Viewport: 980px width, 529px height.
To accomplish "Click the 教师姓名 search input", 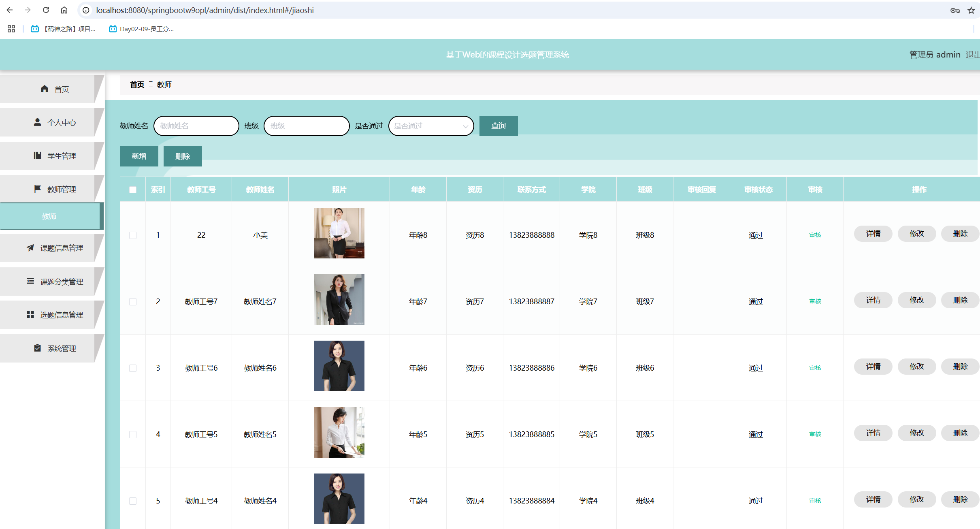I will [x=196, y=126].
